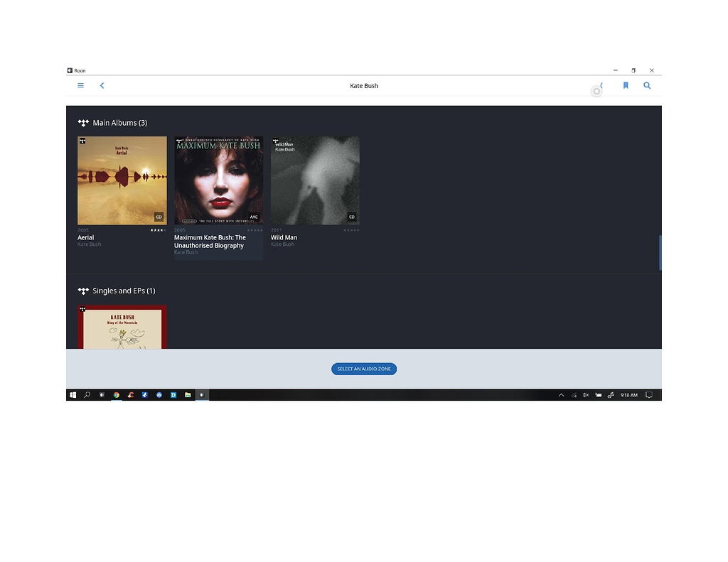Open the network menu from the tray
728x562 pixels.
click(573, 395)
